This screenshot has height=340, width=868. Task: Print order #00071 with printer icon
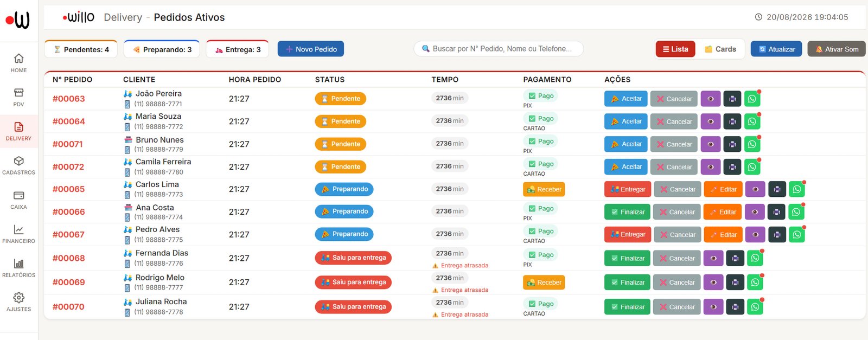pos(732,144)
